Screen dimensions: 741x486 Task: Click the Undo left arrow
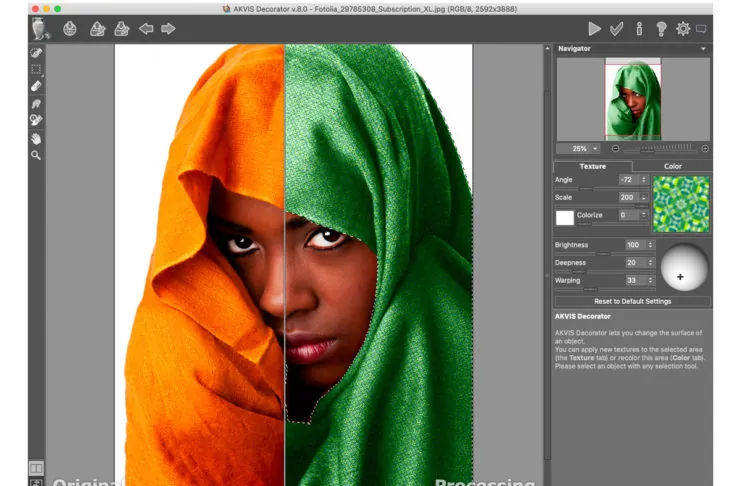coord(147,29)
